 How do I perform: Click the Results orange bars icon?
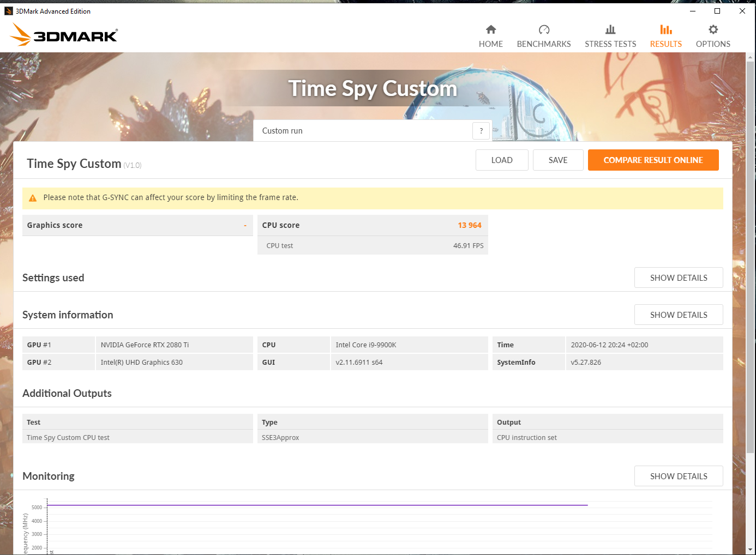pyautogui.click(x=666, y=29)
